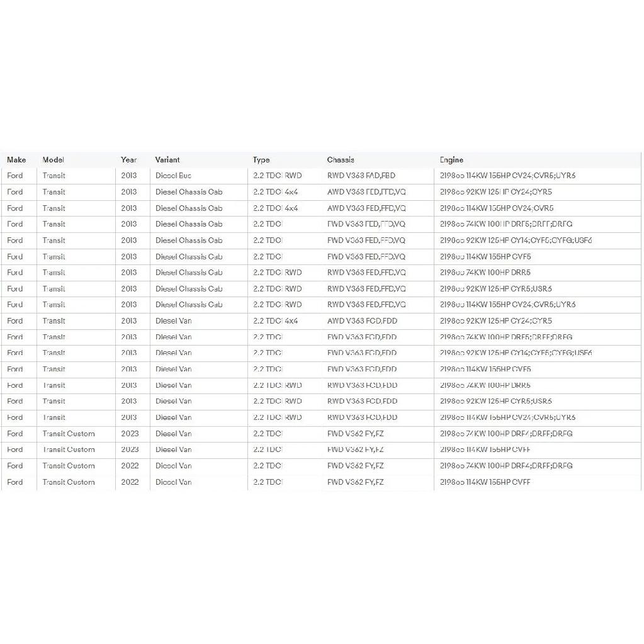Image resolution: width=644 pixels, height=644 pixels.
Task: Click Diesel Van engine cell '114KW 155HP CVF5'
Action: tap(485, 370)
